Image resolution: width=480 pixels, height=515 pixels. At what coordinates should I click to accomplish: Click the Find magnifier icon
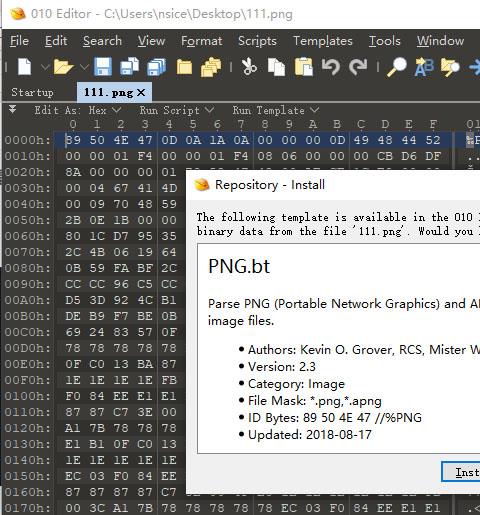click(x=397, y=67)
